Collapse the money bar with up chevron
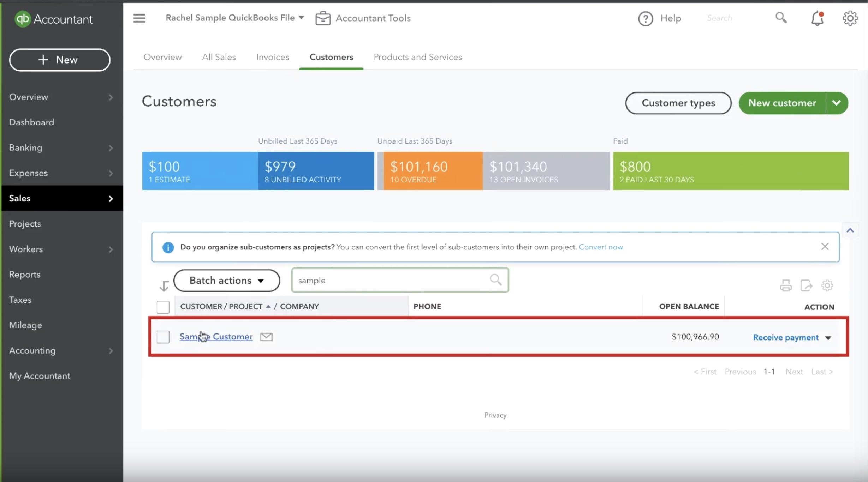This screenshot has width=868, height=482. click(x=850, y=230)
